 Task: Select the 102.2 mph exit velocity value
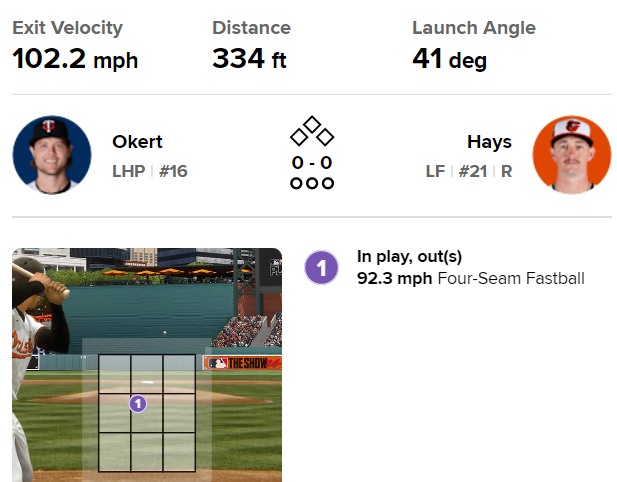pyautogui.click(x=75, y=60)
